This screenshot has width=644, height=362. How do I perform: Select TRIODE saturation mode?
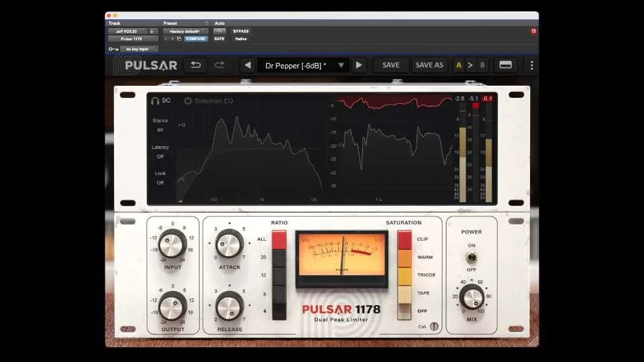point(404,276)
